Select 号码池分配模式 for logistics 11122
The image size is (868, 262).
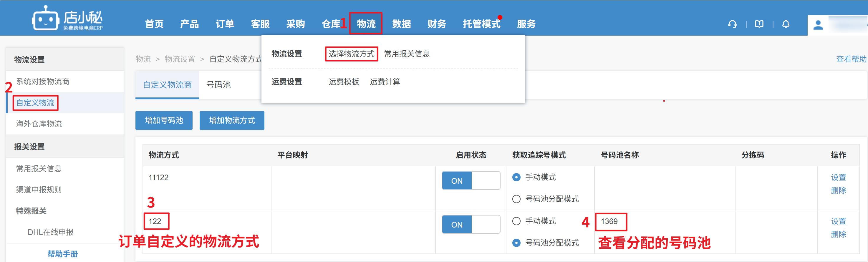(516, 199)
